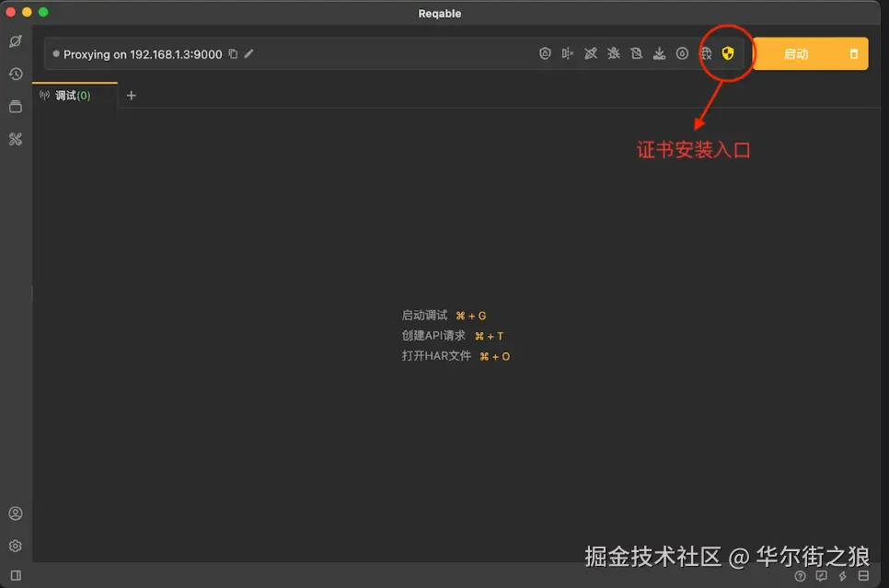889x588 pixels.
Task: Toggle the secondary proxy droplet icon
Action: coord(682,53)
